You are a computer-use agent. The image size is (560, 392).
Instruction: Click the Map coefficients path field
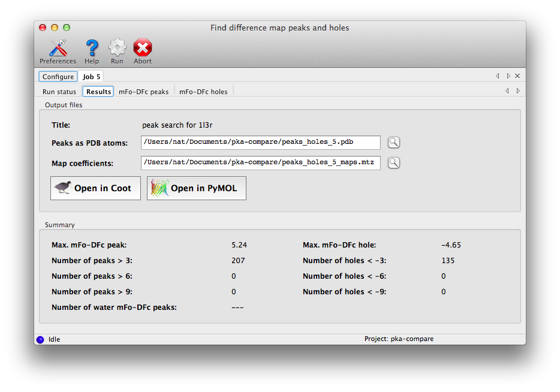tap(260, 162)
